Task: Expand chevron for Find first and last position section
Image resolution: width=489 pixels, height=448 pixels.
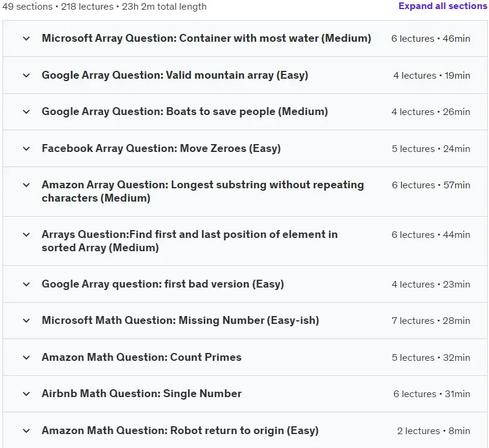Action: (x=27, y=235)
